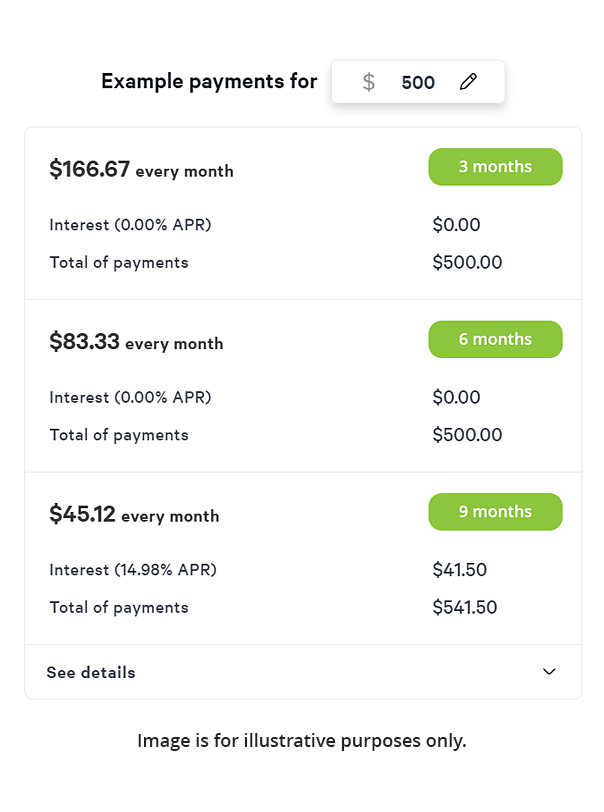604x812 pixels.
Task: Click $0.00 interest in 6-month plan
Action: tap(456, 397)
